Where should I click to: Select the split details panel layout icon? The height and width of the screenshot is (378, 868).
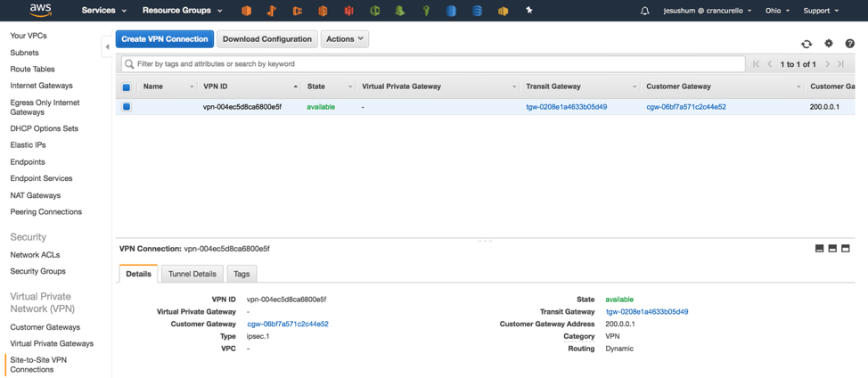(832, 249)
